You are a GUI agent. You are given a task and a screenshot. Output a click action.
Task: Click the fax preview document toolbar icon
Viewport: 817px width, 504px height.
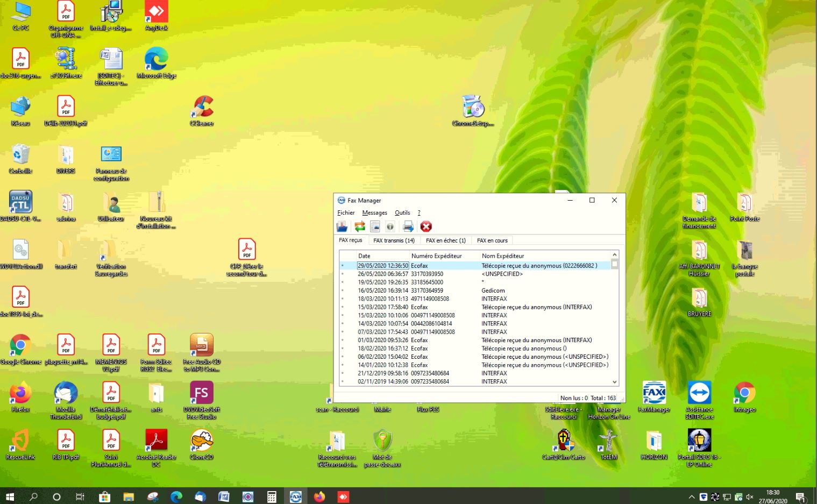(x=375, y=226)
